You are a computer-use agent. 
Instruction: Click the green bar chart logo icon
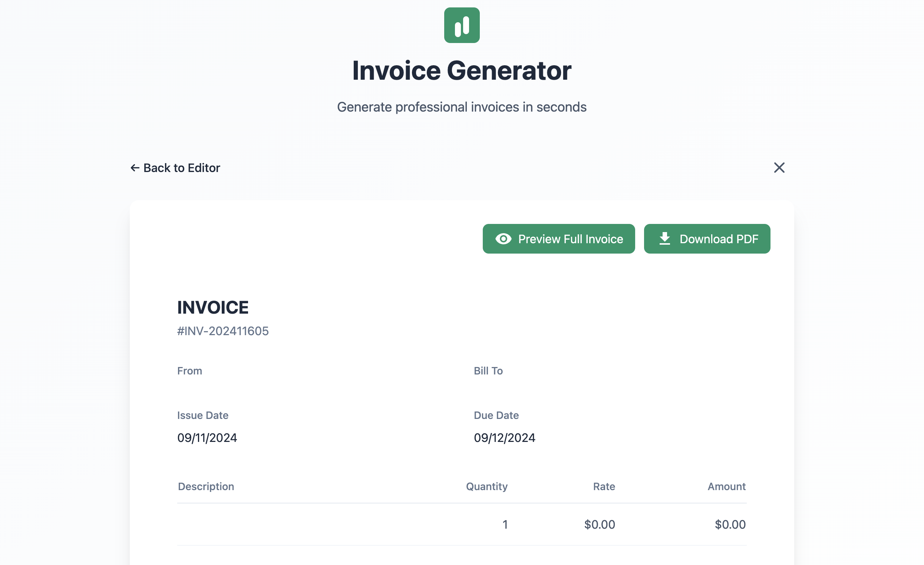462,25
